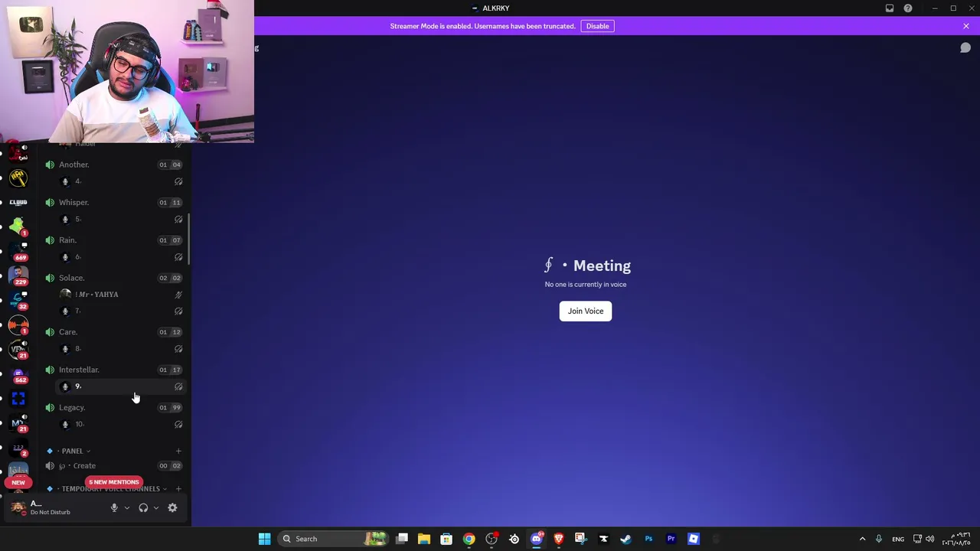This screenshot has height=551, width=980.
Task: Jump to the 5 new mentions
Action: 113,482
